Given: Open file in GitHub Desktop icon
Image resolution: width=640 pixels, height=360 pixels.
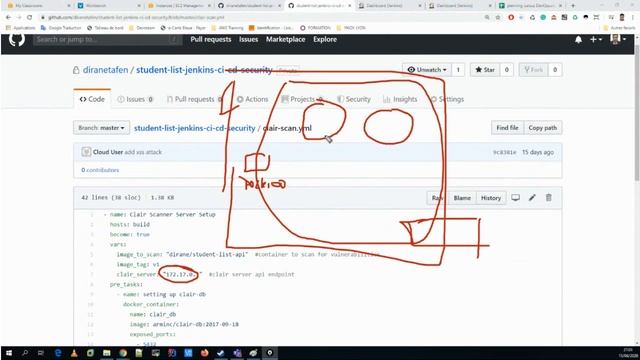Looking at the screenshot, I should pyautogui.click(x=516, y=198).
